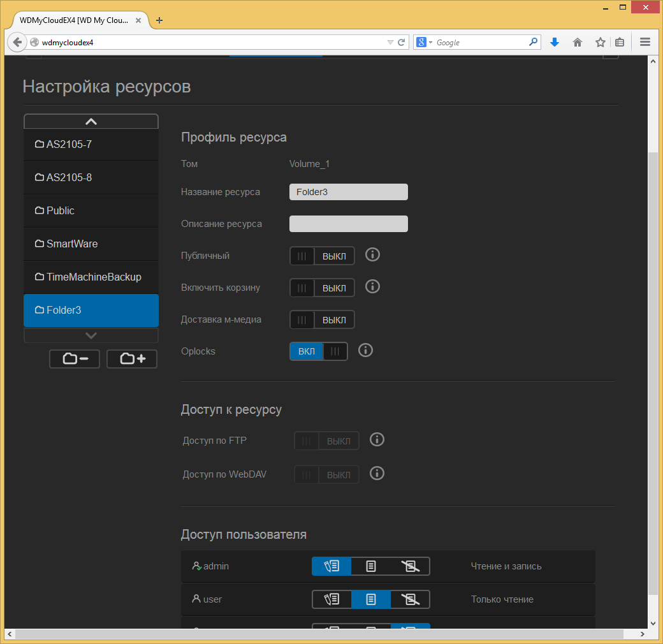Viewport: 663px width, 644px height.
Task: Click the scroll up arrow
Action: pos(653,61)
